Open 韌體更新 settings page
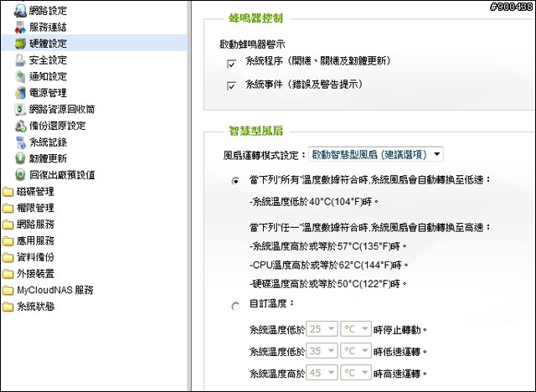The height and width of the screenshot is (392, 536). [x=48, y=158]
